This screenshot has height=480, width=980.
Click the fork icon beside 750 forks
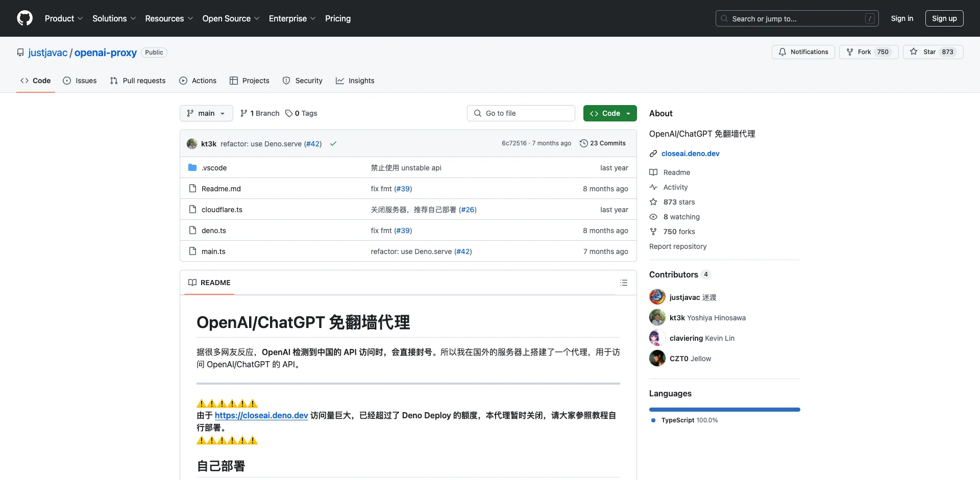[653, 232]
